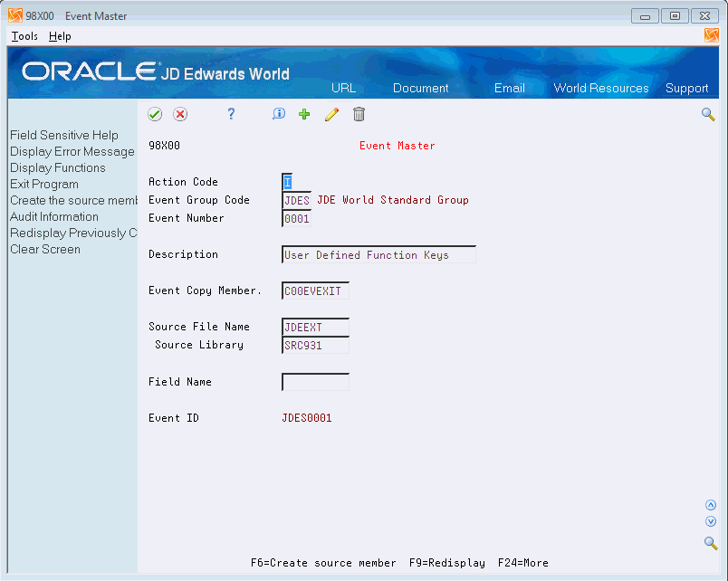The height and width of the screenshot is (581, 728).
Task: Click the Source File Name field
Action: [x=316, y=328]
